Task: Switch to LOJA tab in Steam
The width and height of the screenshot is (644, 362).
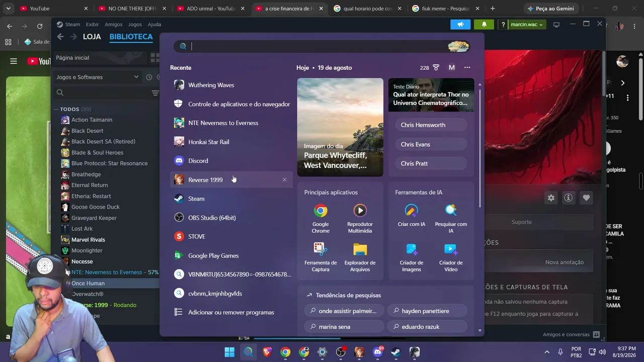Action: 92,37
